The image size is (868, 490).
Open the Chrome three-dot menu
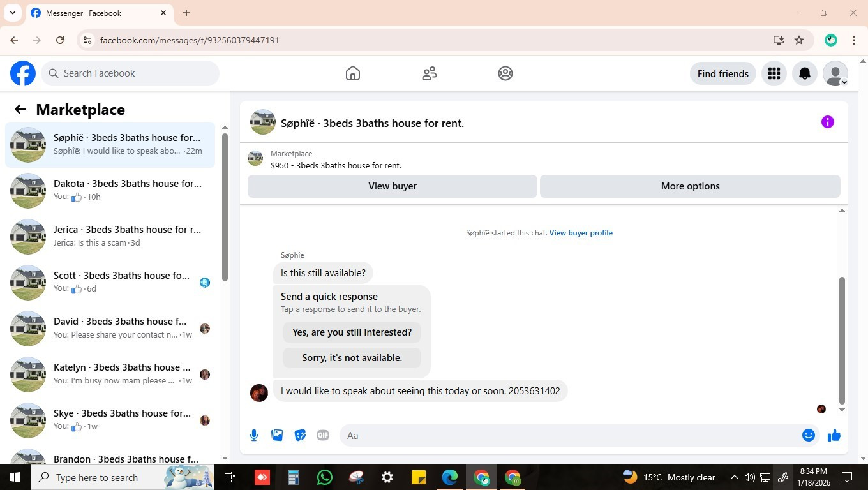click(854, 40)
